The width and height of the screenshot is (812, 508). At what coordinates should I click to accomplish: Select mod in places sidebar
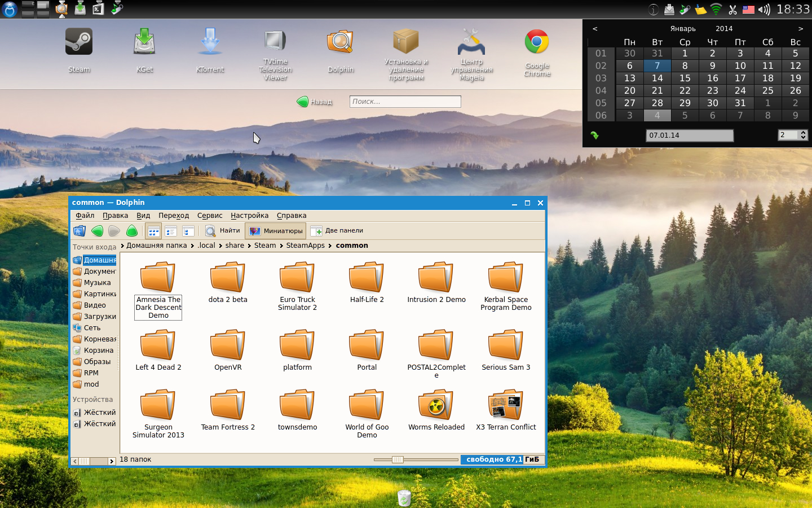(x=94, y=384)
